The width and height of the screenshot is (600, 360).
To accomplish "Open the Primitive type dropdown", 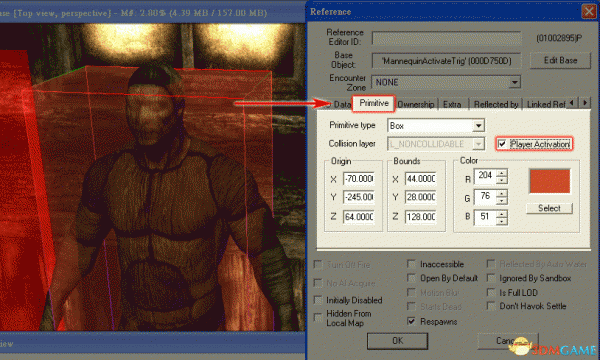I will pos(478,126).
